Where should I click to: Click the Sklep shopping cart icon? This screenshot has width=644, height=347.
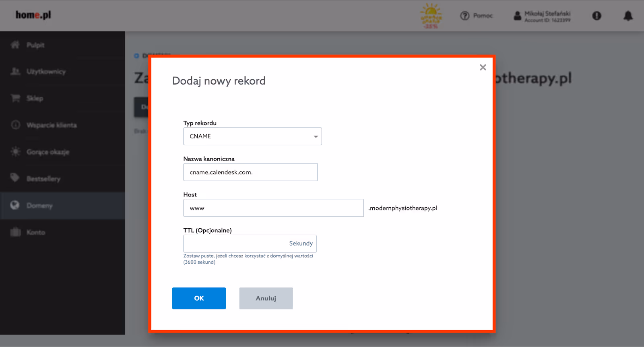15,98
